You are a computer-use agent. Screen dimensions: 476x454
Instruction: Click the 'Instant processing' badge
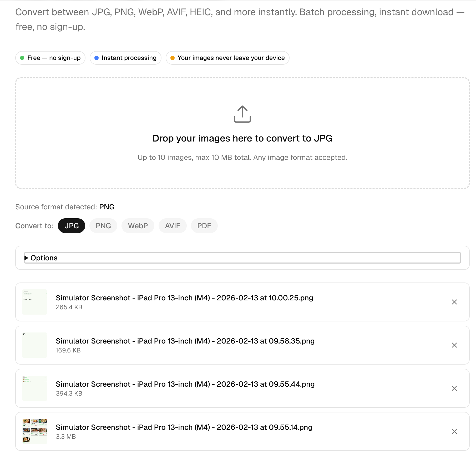125,58
